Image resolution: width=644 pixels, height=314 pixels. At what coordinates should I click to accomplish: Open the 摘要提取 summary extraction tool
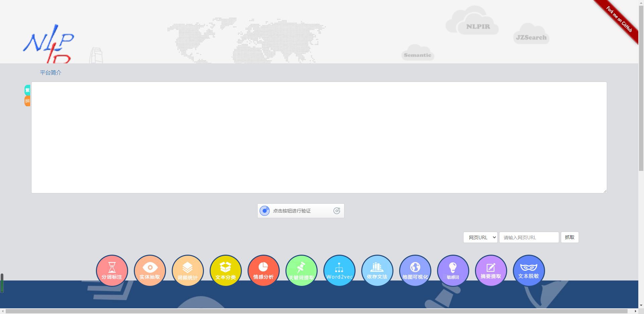[491, 270]
